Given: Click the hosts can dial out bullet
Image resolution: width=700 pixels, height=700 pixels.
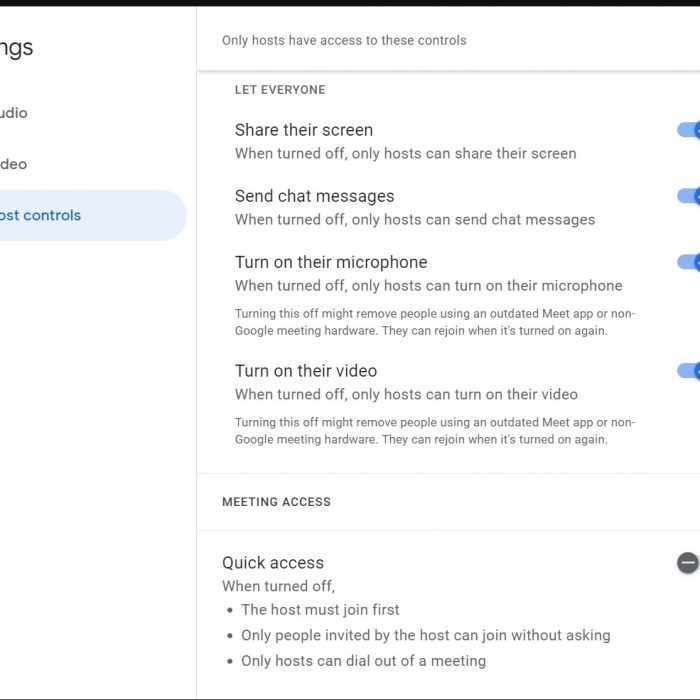Looking at the screenshot, I should point(363,661).
